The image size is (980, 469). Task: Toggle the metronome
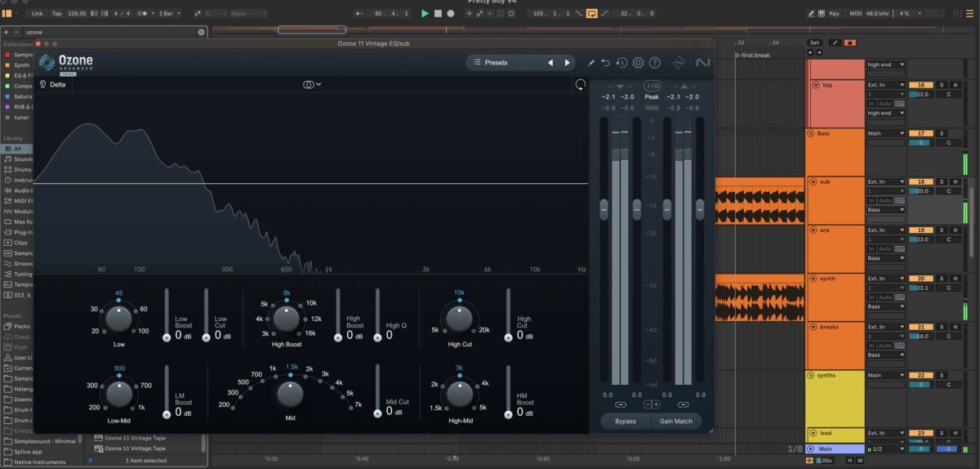[143, 14]
